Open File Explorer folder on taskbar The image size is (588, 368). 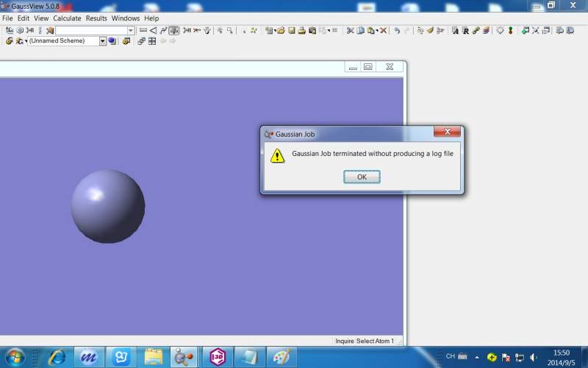click(153, 357)
